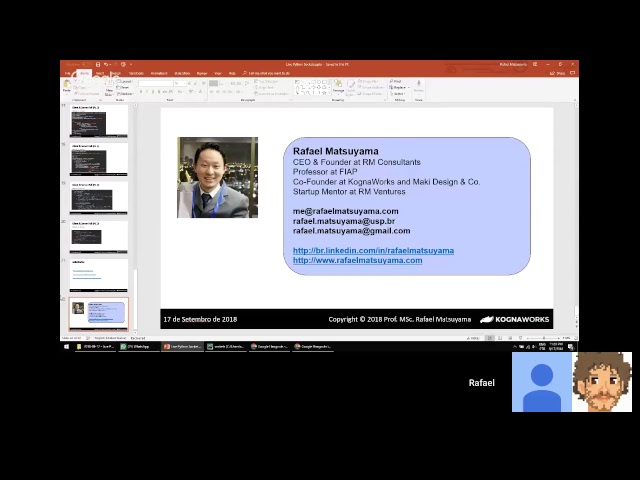Select the slide 19 thumbnail
The width and height of the screenshot is (640, 480).
[x=98, y=198]
